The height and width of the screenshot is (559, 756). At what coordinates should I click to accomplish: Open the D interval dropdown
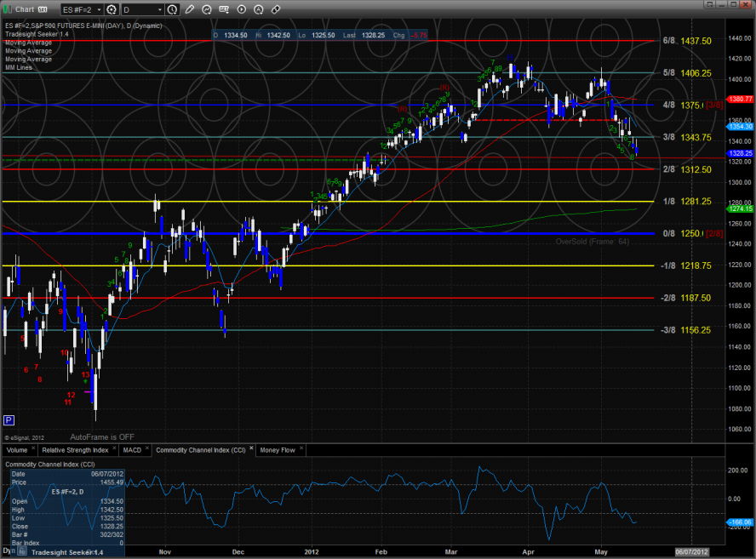141,10
